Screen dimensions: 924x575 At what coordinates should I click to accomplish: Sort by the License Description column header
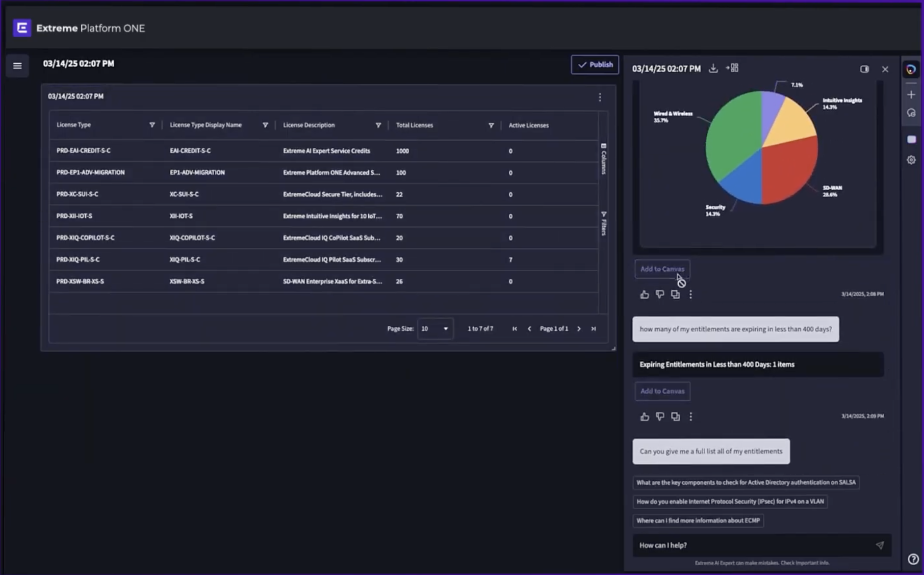pos(309,125)
